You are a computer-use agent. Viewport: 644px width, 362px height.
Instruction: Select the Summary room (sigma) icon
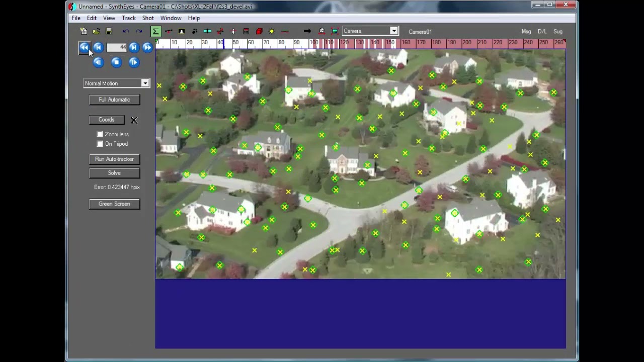[156, 31]
